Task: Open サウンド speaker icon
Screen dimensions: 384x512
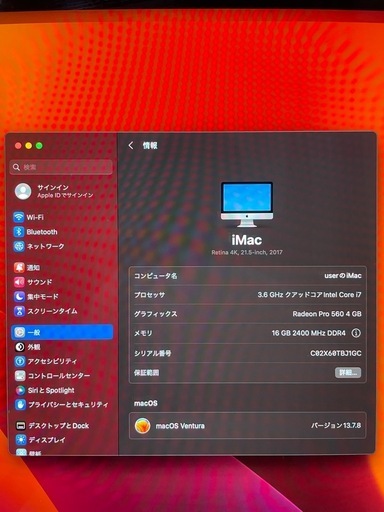Action: pyautogui.click(x=19, y=282)
